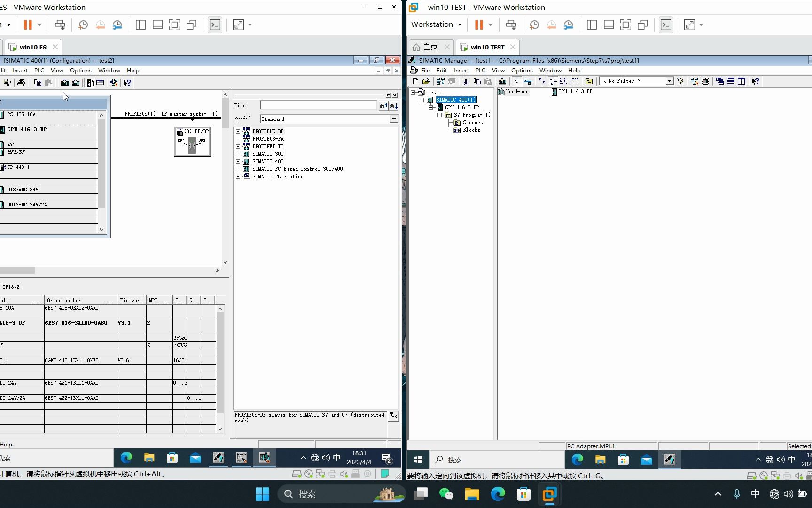
Task: Open WeChat from the host taskbar
Action: [446, 494]
